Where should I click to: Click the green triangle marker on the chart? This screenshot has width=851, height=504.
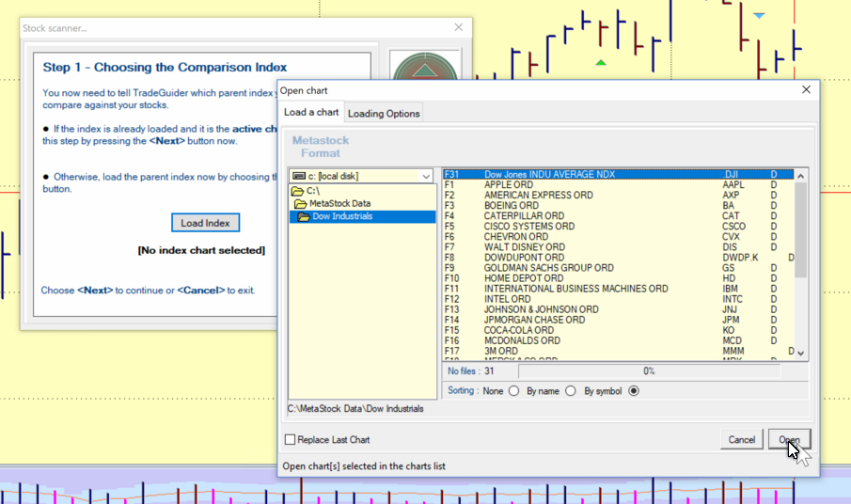(600, 63)
